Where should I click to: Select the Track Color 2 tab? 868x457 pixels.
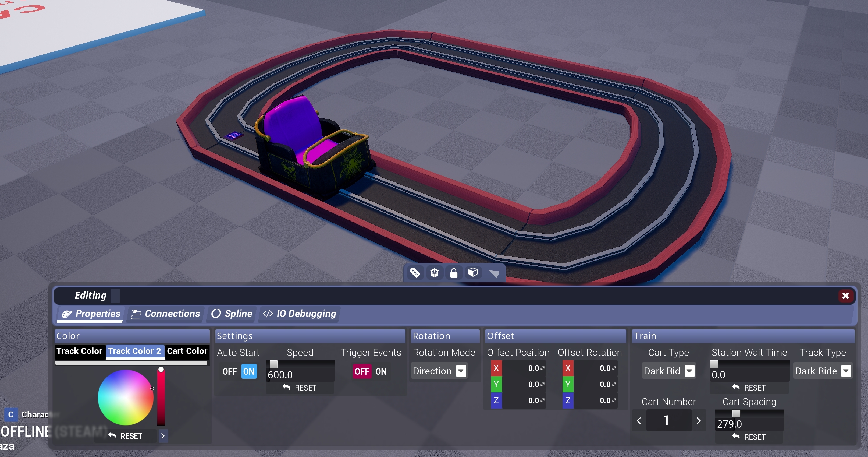(134, 351)
